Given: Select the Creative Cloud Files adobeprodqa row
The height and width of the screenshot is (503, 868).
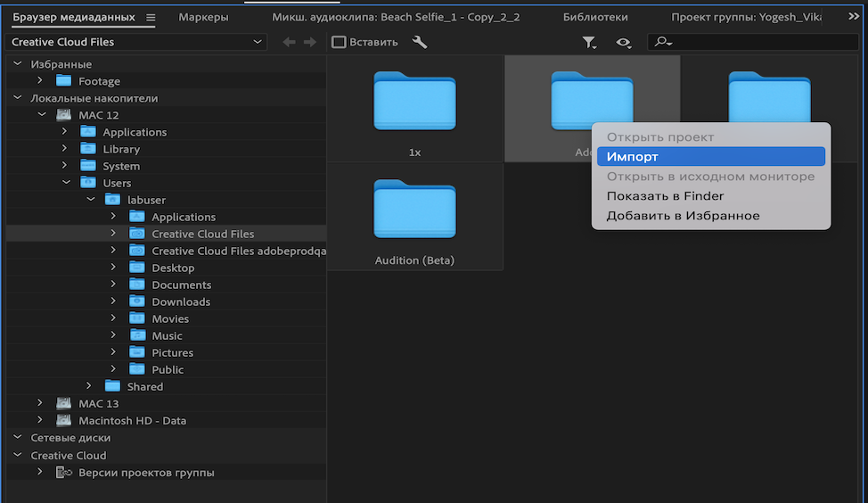Looking at the screenshot, I should [166, 251].
